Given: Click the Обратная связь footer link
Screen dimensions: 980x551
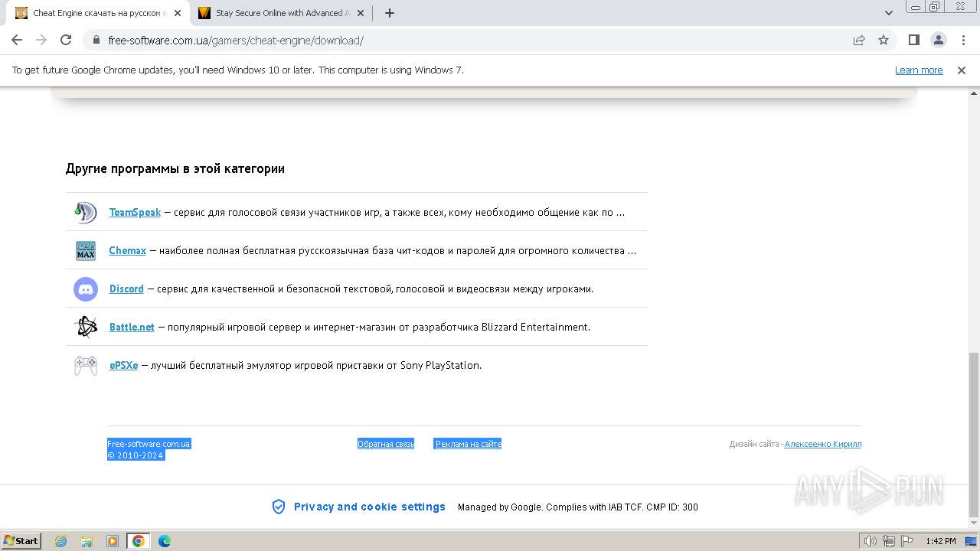Looking at the screenshot, I should [x=386, y=444].
